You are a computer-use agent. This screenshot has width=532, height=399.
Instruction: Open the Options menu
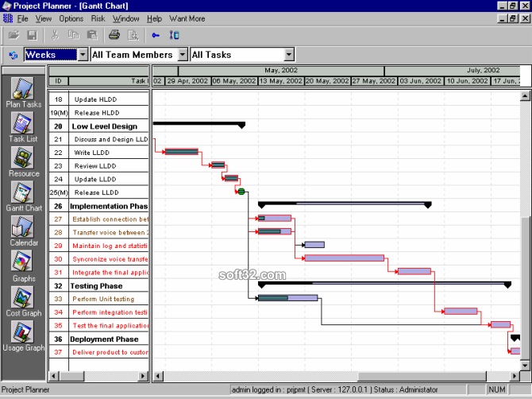tap(71, 18)
